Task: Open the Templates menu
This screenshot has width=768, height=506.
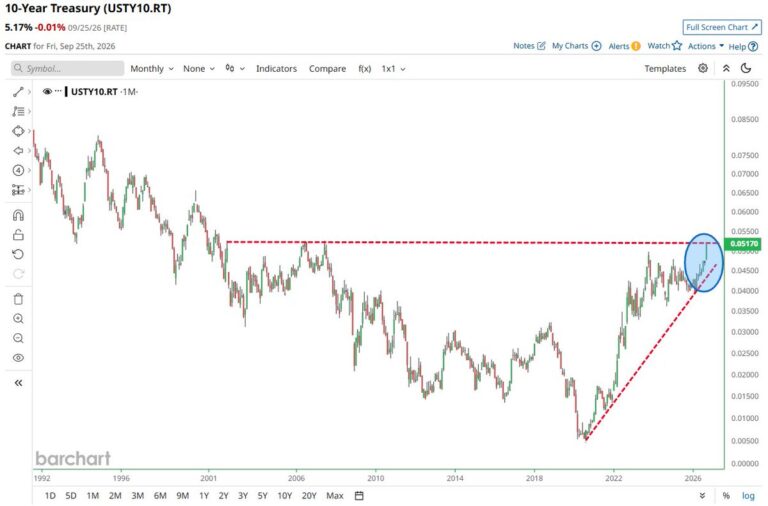Action: coord(665,69)
